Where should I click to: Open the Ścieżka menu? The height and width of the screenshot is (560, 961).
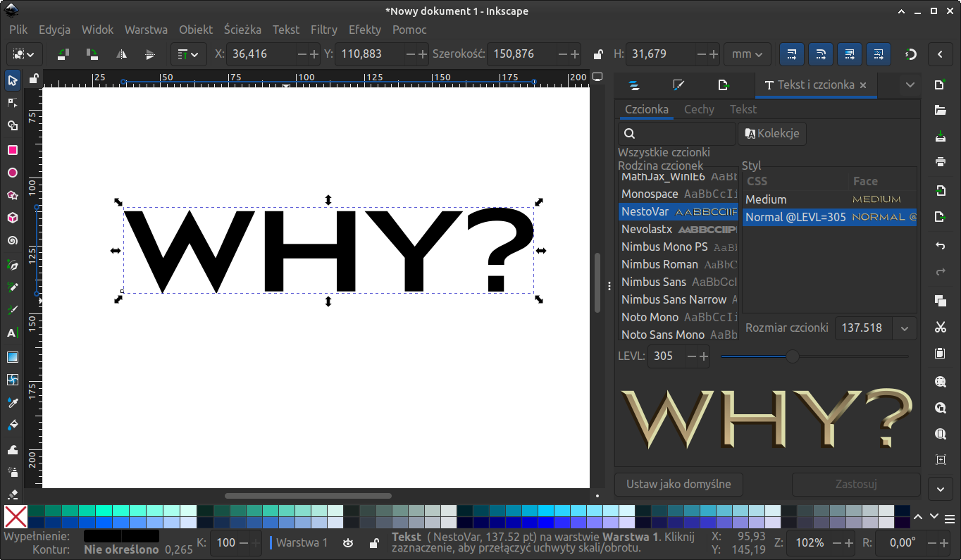[x=242, y=30]
